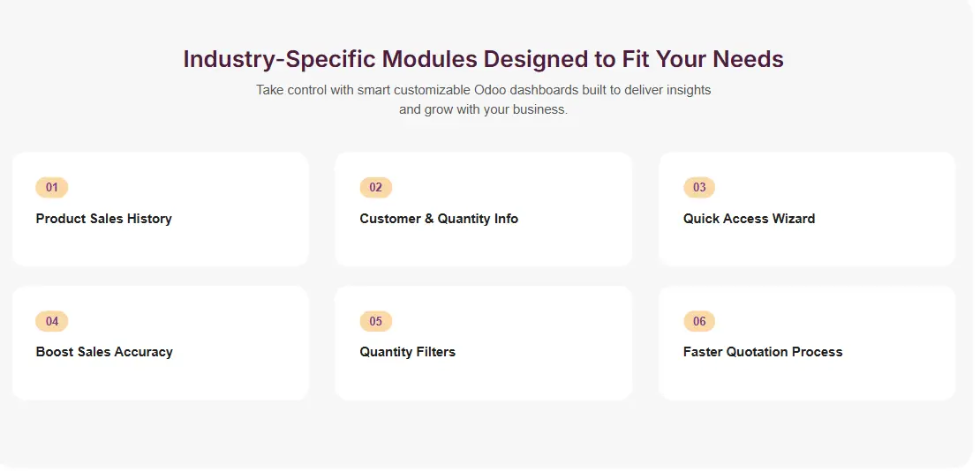Open the Faster Quotation Process title
Viewport: 980px width, 471px height.
(763, 352)
